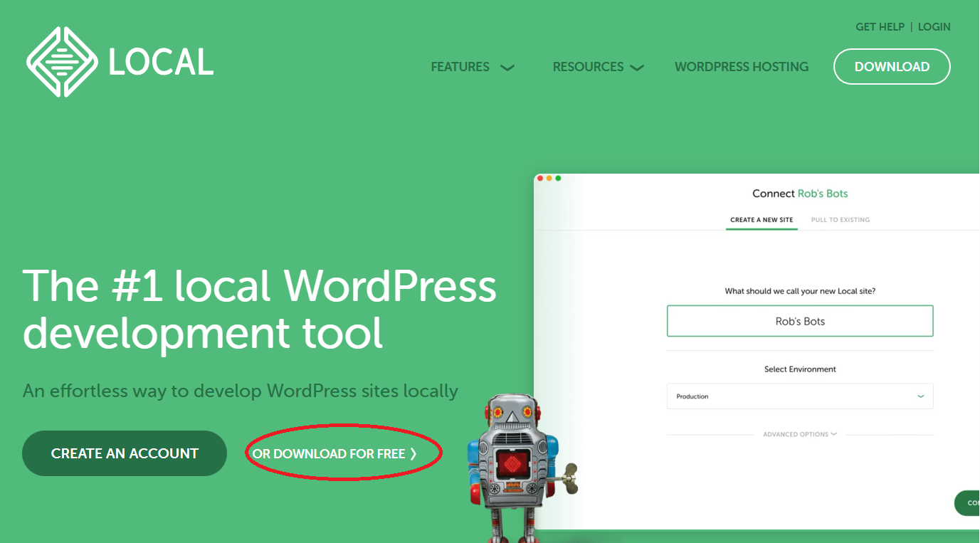
Task: Click 'An effortless way to develop' subtitle
Action: [241, 391]
